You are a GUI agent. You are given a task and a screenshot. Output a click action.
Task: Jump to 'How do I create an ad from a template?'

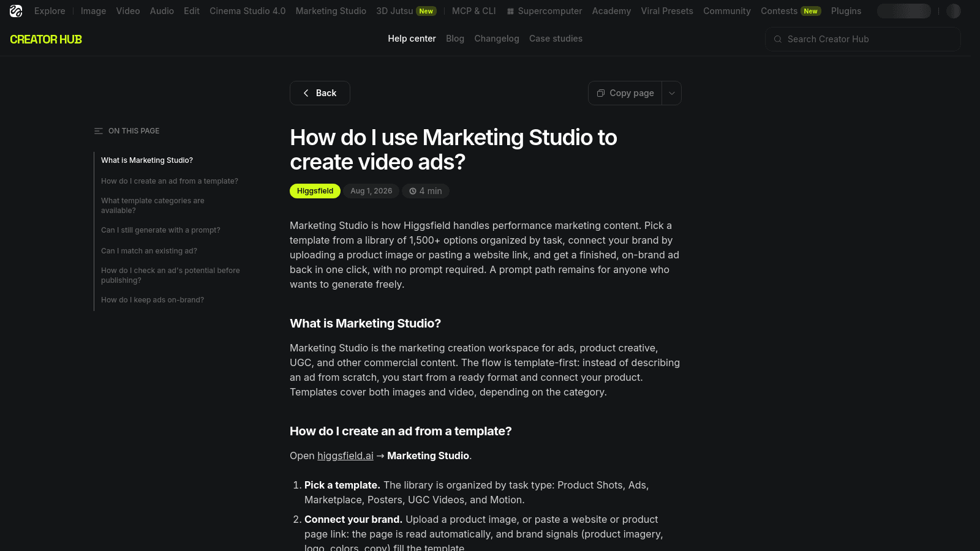click(170, 181)
